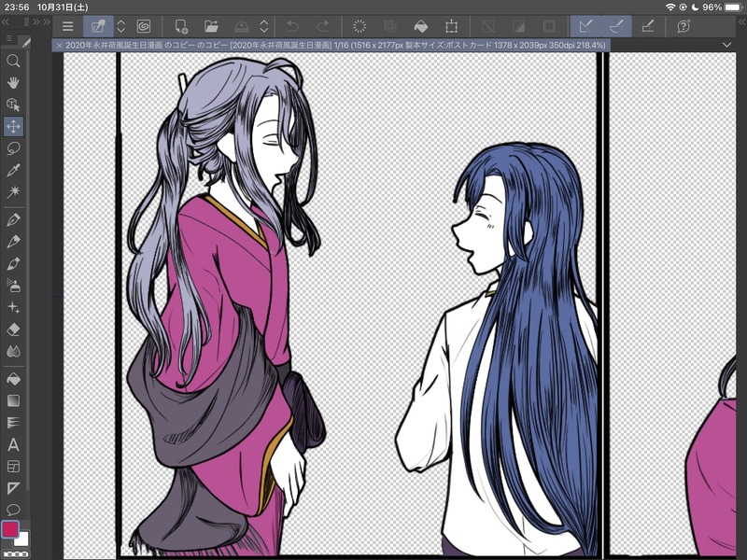Click the Deselect icon
The image size is (747, 560).
[487, 26]
